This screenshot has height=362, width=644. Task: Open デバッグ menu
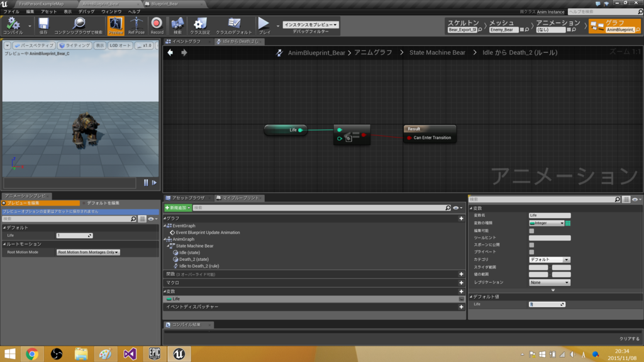[x=86, y=12]
